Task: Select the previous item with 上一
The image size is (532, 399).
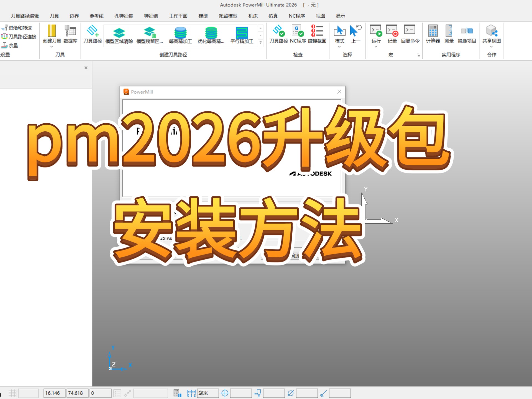Action: click(356, 34)
